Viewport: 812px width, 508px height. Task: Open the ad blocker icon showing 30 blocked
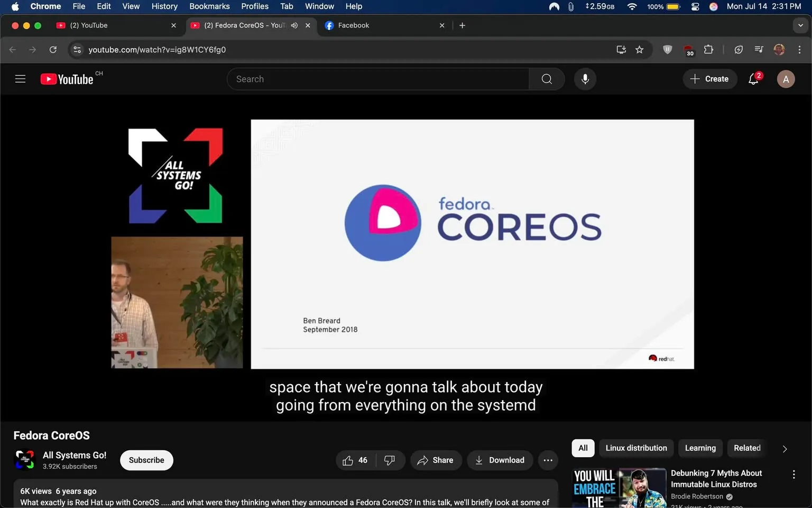pos(688,50)
